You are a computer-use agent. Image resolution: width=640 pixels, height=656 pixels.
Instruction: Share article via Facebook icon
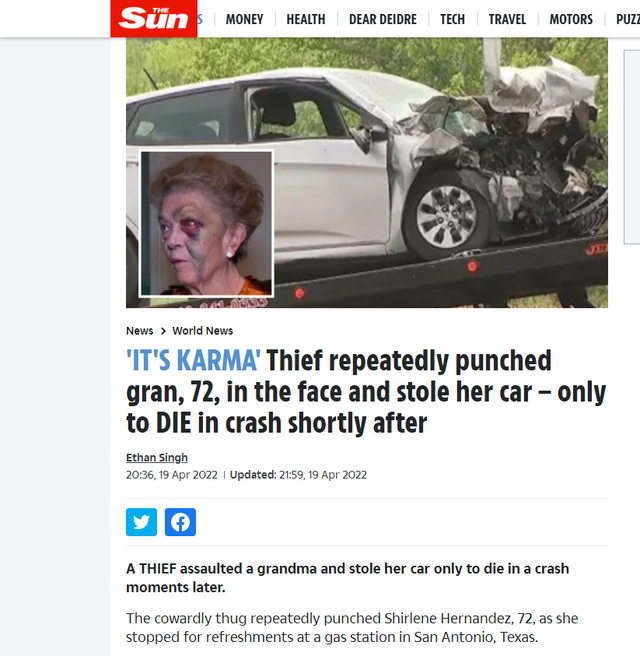(x=180, y=522)
